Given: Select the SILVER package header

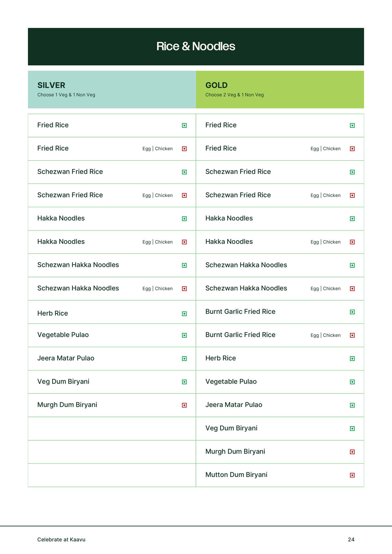Looking at the screenshot, I should (51, 85).
